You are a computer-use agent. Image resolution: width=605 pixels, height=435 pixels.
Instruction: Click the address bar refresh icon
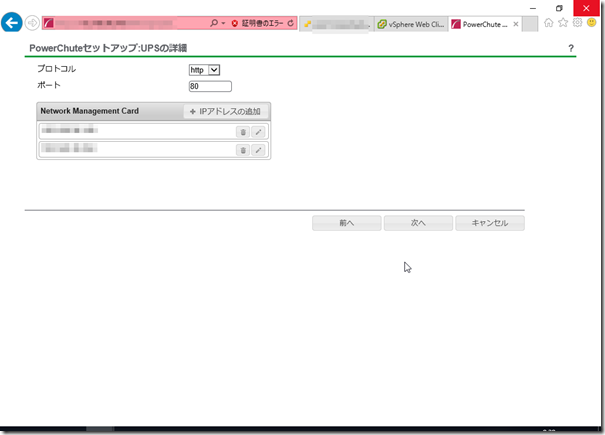(x=290, y=23)
